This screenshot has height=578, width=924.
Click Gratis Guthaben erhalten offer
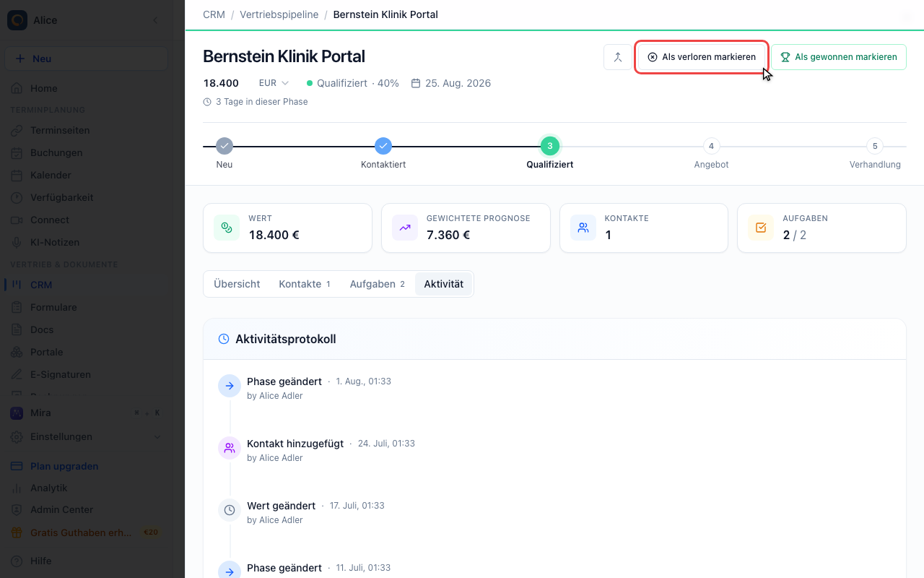(x=86, y=532)
